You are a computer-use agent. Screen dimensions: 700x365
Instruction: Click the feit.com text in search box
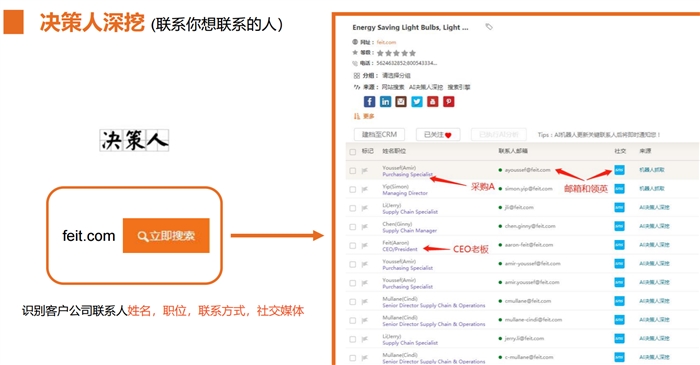89,236
